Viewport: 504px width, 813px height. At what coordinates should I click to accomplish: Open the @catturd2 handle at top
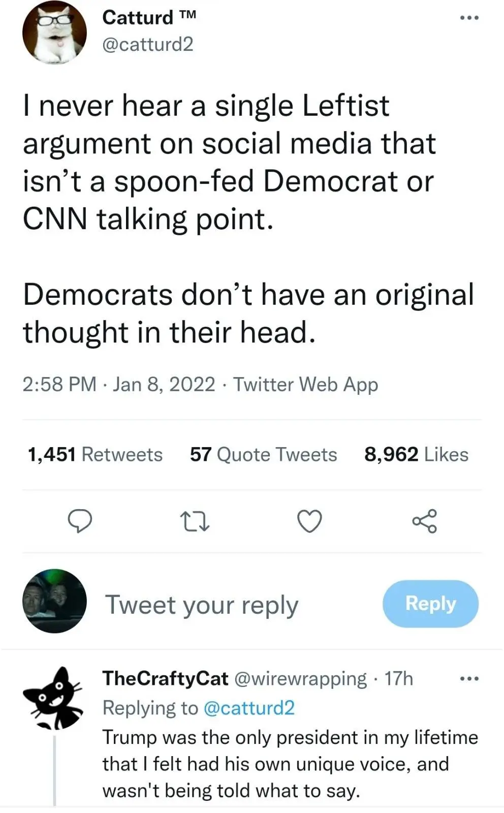(148, 44)
